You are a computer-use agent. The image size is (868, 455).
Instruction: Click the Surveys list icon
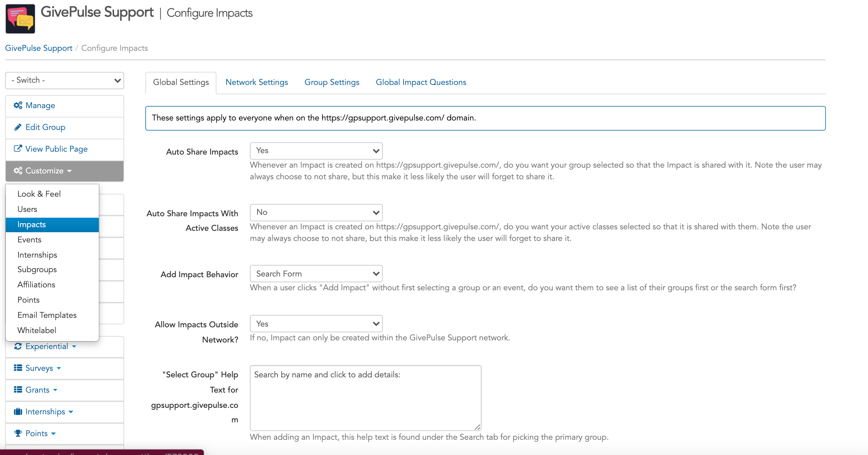18,368
